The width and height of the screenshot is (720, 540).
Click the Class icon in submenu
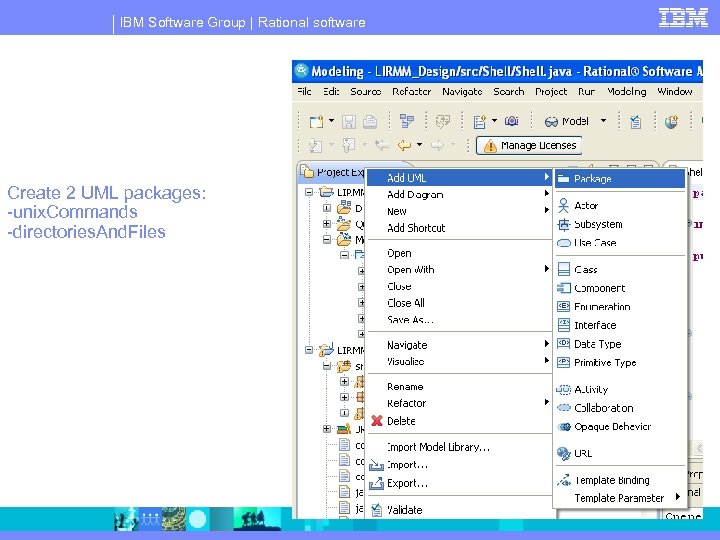(564, 270)
